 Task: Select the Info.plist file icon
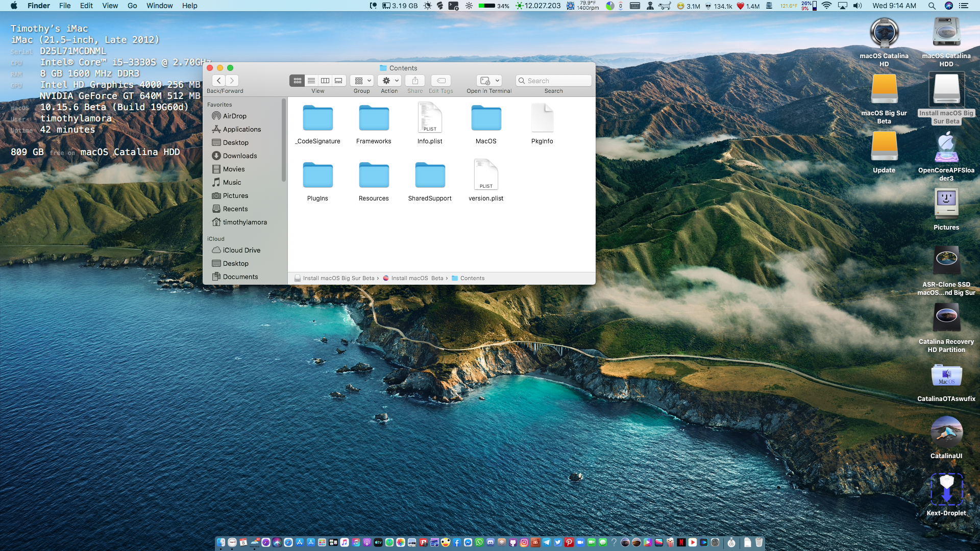(x=430, y=117)
